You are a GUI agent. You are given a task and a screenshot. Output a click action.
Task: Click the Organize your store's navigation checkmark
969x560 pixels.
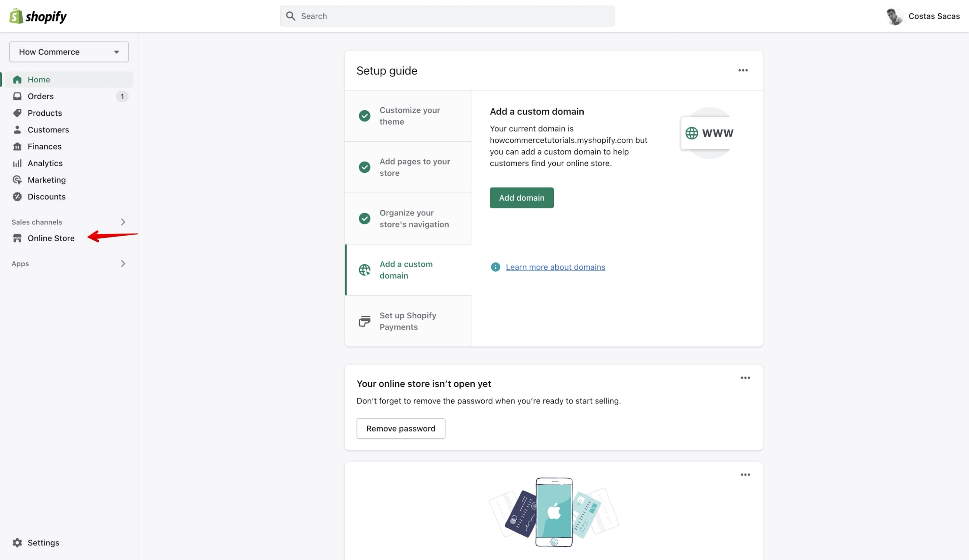[x=365, y=218]
